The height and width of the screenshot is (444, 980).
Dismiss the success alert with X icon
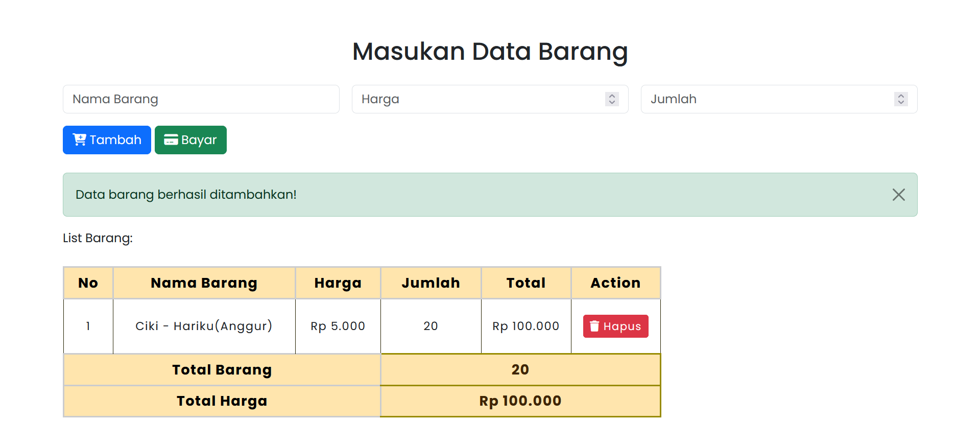pyautogui.click(x=898, y=195)
